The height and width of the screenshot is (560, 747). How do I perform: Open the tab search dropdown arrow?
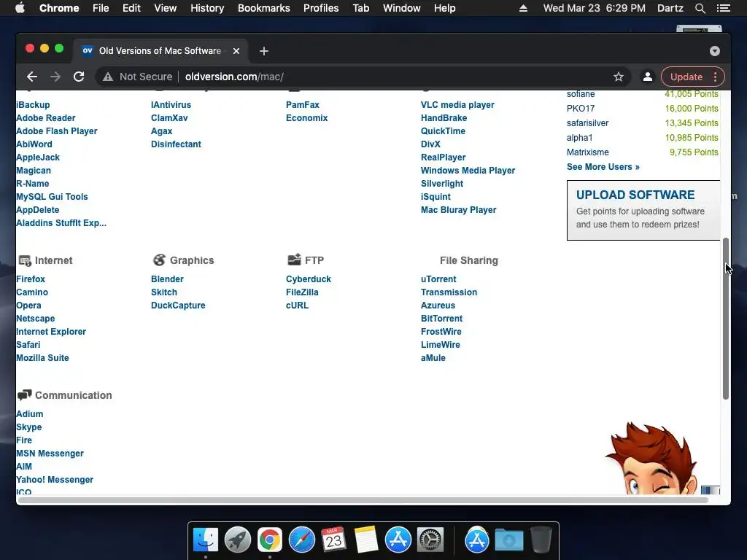tap(715, 51)
